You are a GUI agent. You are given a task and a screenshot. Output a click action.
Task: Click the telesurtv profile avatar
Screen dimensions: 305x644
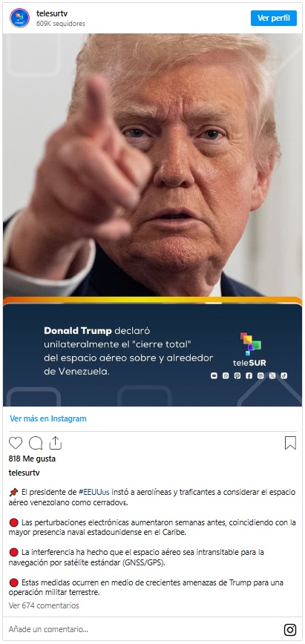[20, 18]
